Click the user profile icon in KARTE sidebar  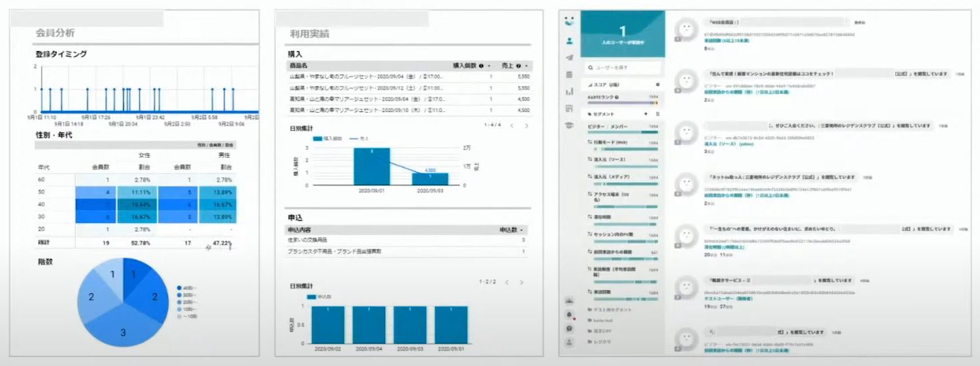(569, 41)
